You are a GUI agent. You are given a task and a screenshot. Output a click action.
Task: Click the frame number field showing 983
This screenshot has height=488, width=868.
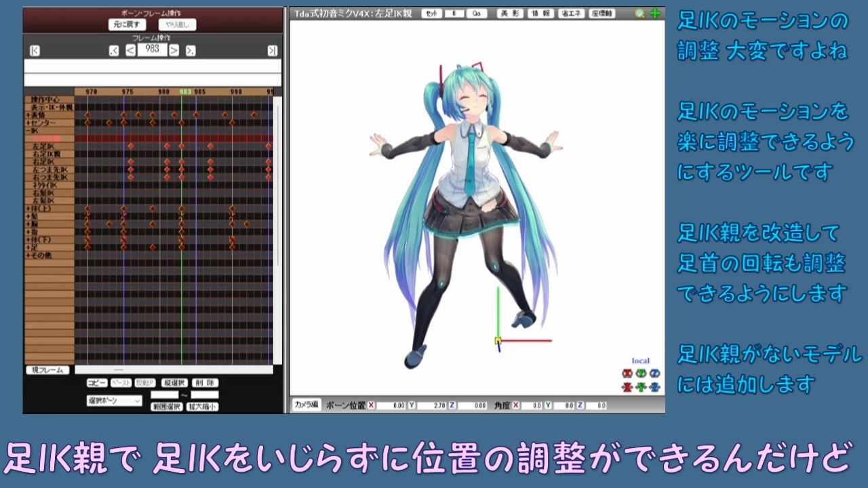(x=153, y=49)
